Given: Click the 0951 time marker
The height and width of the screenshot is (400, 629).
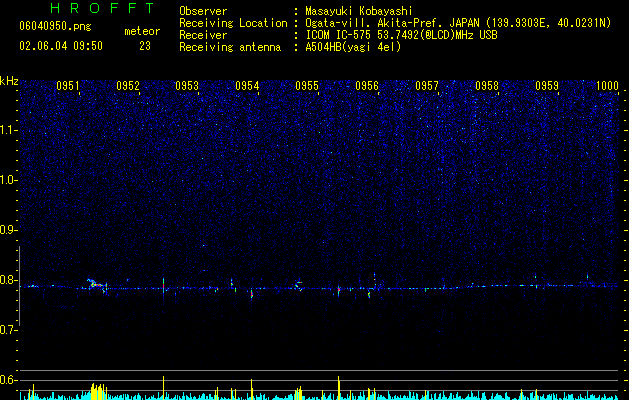Looking at the screenshot, I should tap(68, 86).
